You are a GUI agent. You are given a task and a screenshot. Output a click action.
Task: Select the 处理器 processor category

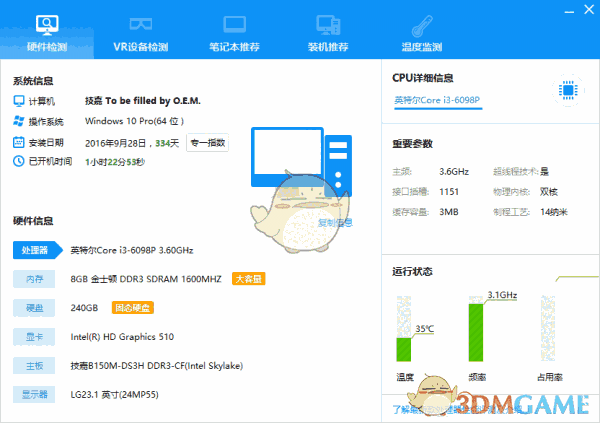click(38, 250)
